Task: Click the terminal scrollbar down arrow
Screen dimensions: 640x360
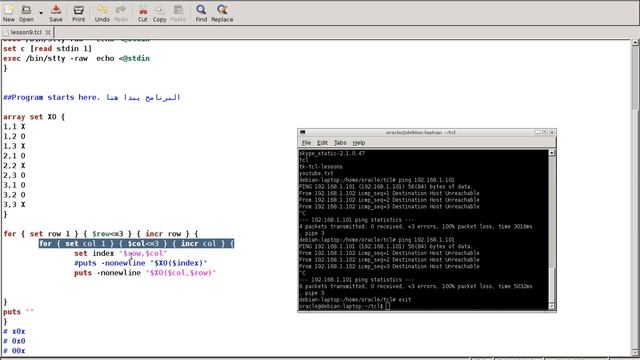Action: tap(552, 307)
